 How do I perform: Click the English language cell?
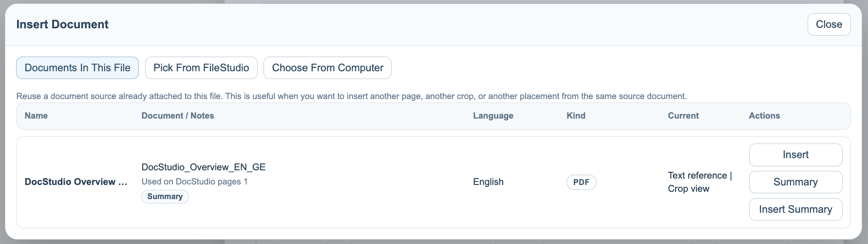(x=488, y=182)
